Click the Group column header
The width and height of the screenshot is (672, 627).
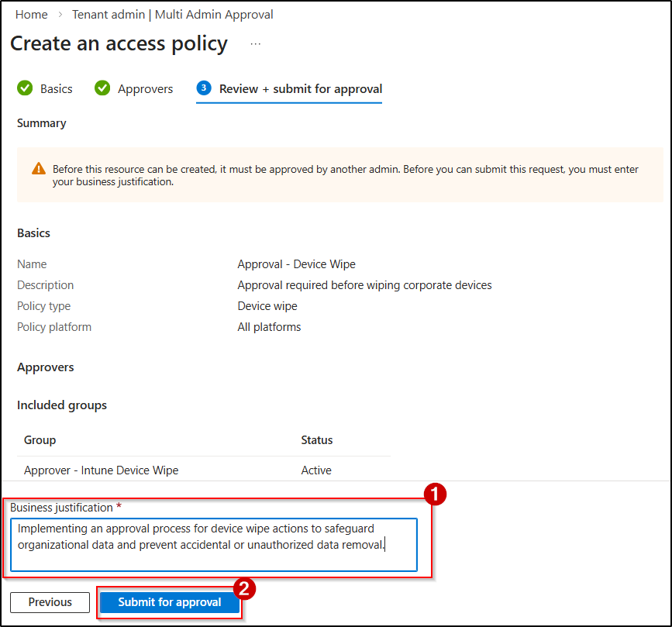pyautogui.click(x=40, y=439)
